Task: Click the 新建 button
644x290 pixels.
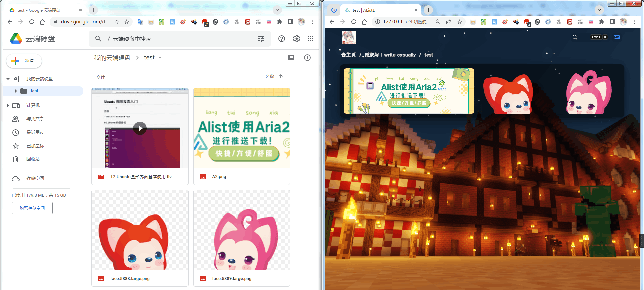Action: tap(24, 61)
